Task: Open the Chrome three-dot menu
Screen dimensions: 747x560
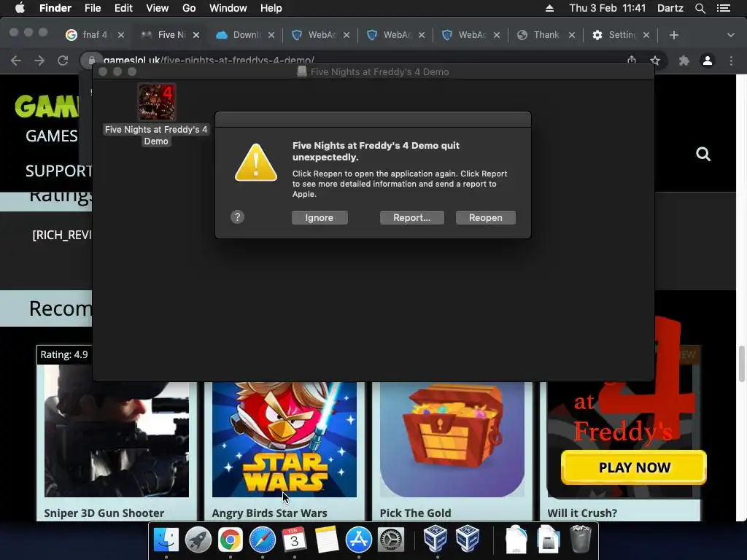Action: (x=731, y=61)
